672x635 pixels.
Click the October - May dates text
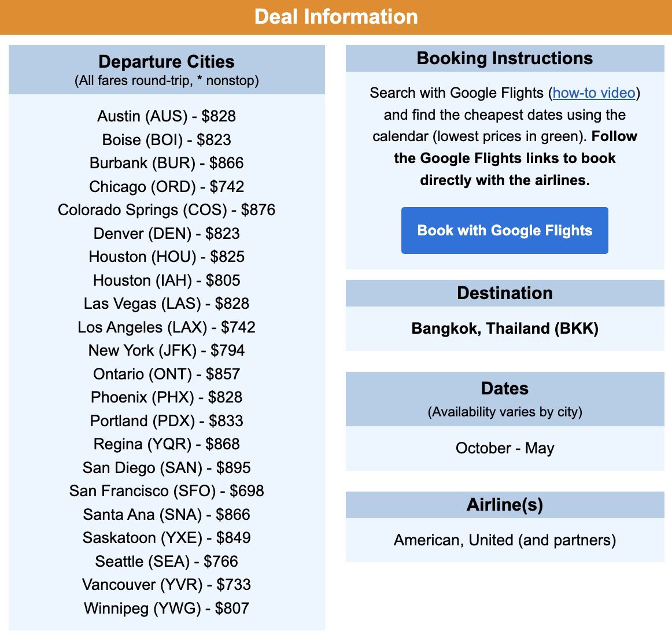pyautogui.click(x=504, y=448)
